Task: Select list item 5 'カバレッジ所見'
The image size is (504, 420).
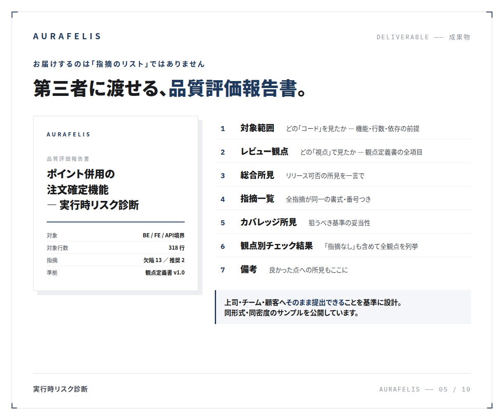Action: [x=343, y=222]
